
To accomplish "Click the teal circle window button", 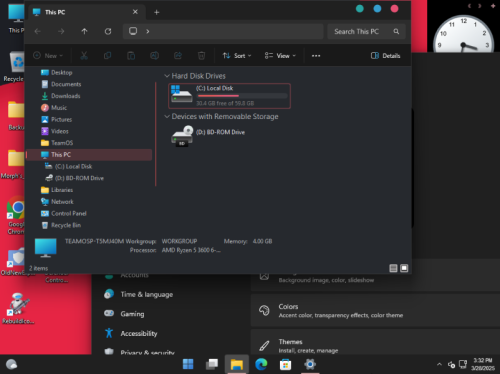I will [360, 9].
